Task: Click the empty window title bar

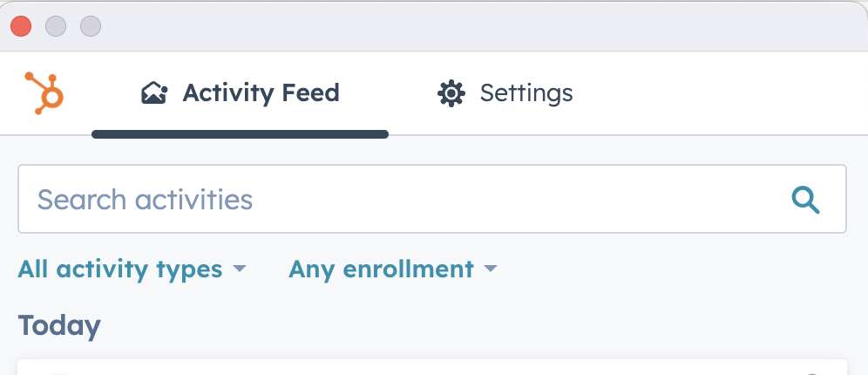Action: click(x=479, y=26)
